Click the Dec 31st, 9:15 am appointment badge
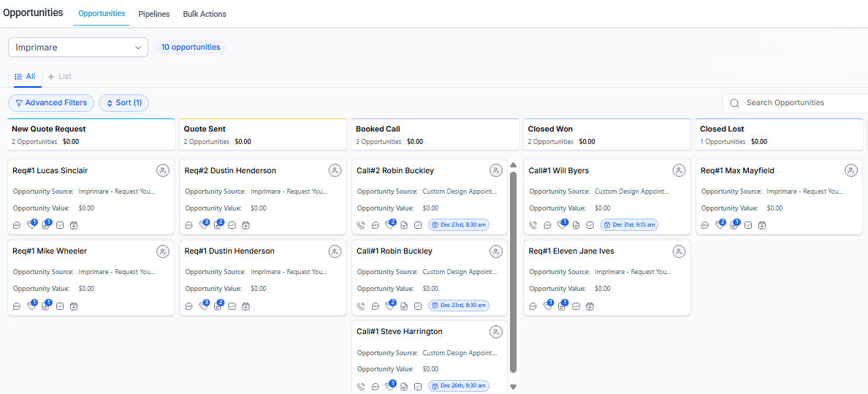Screen dimensions: 868x394 [x=629, y=225]
